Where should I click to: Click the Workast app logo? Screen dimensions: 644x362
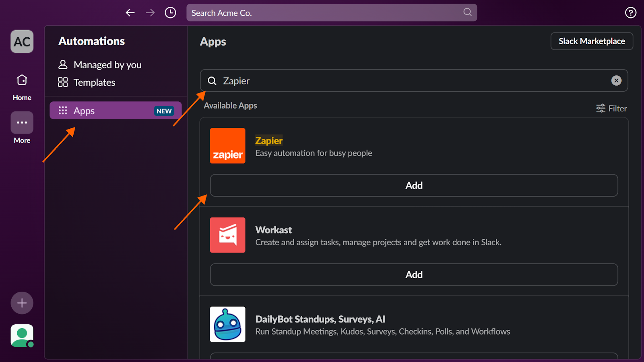click(x=227, y=235)
